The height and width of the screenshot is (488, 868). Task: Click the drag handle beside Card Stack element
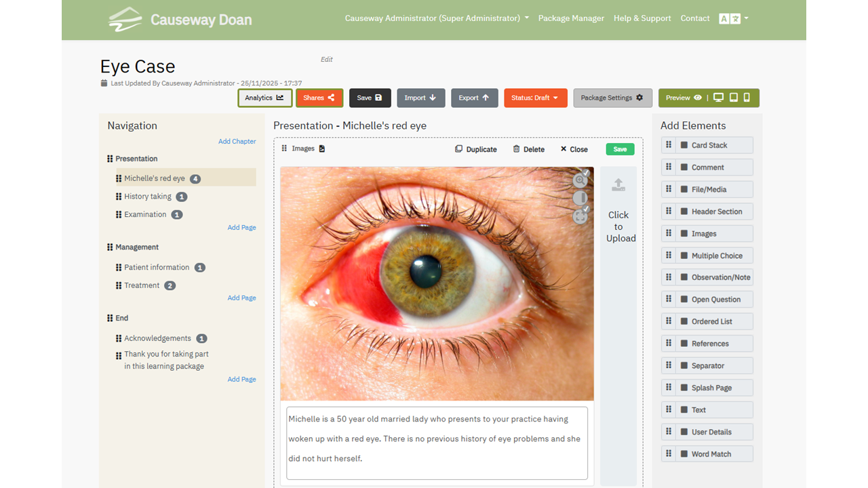[x=669, y=145]
